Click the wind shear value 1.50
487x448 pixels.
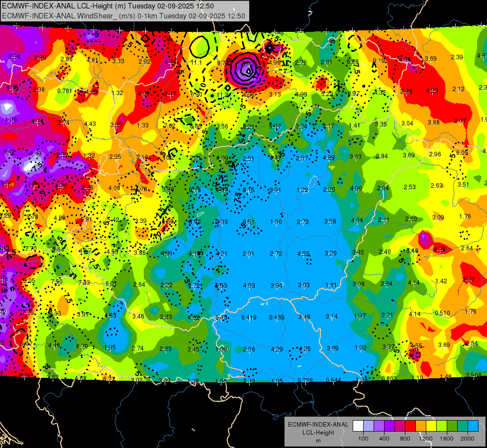(276, 222)
